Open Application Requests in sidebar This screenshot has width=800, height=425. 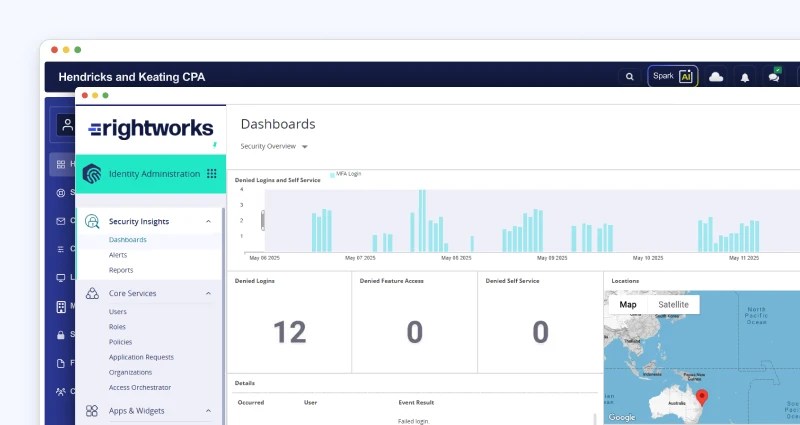click(141, 357)
